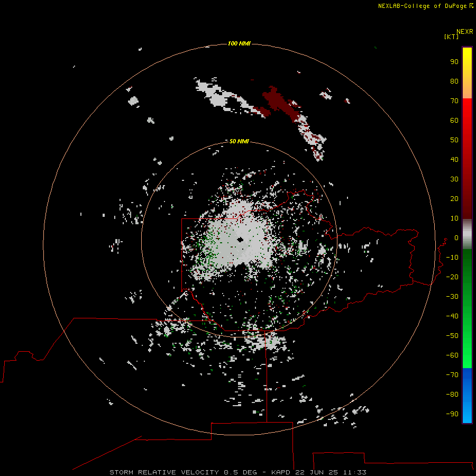Viewport: 476px width, 476px height.
Task: Click the -70 value on velocity scale
Action: pyautogui.click(x=452, y=375)
